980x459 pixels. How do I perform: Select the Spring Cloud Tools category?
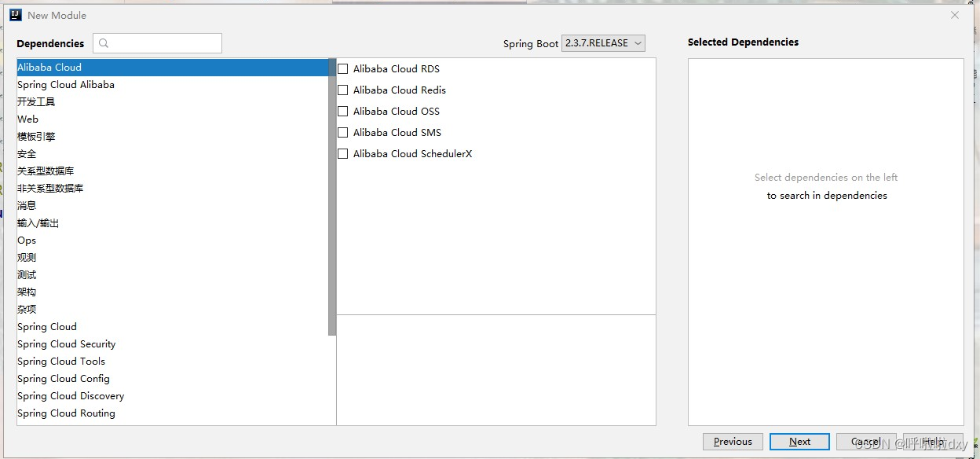tap(173, 362)
